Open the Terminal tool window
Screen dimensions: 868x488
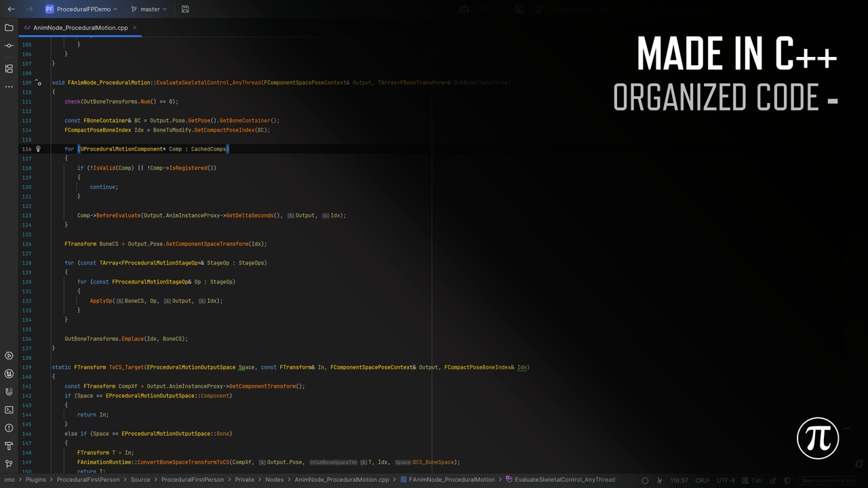[9, 409]
